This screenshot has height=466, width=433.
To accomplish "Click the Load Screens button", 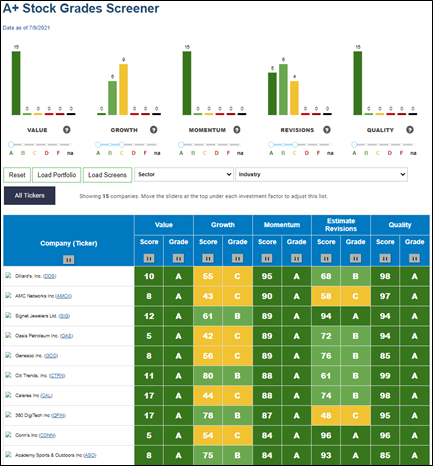I will tap(107, 175).
